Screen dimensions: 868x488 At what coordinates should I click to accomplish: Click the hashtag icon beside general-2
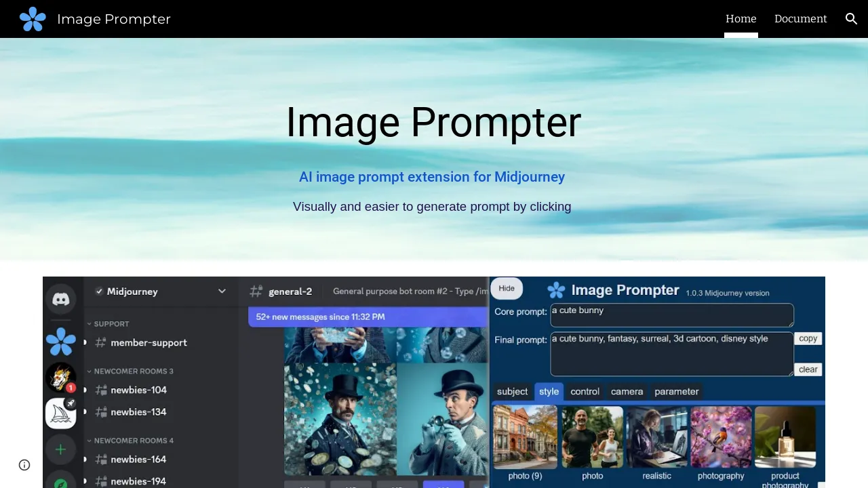(x=255, y=291)
